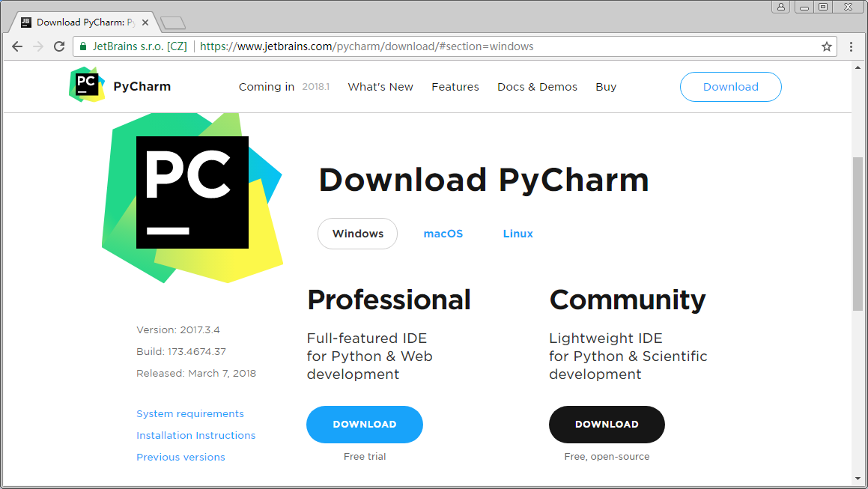Viewport: 868px width, 489px height.
Task: Click the JetBrains s.r.o. [CZ] certificate label
Action: coord(139,46)
